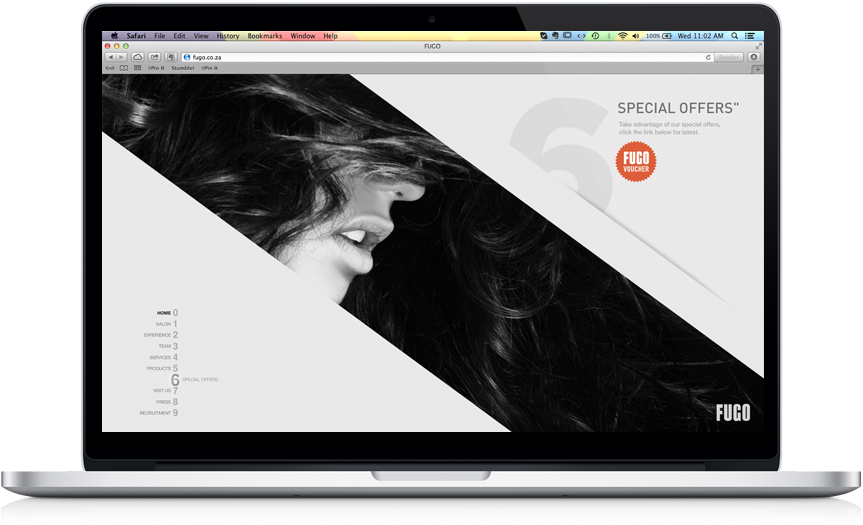Click the toolbar button beside Share

[x=171, y=57]
